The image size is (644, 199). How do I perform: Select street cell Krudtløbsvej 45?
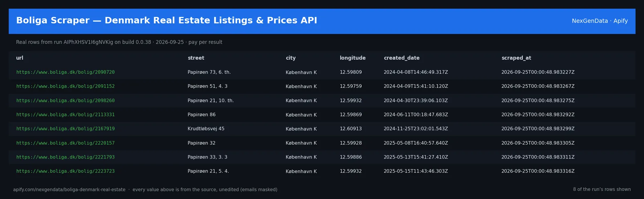coord(206,129)
